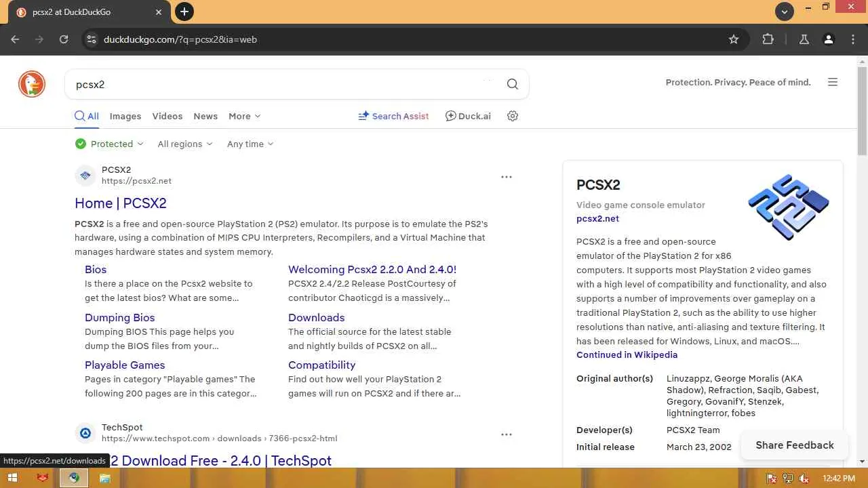The height and width of the screenshot is (488, 868).
Task: Bookmark this page with the star
Action: point(734,39)
